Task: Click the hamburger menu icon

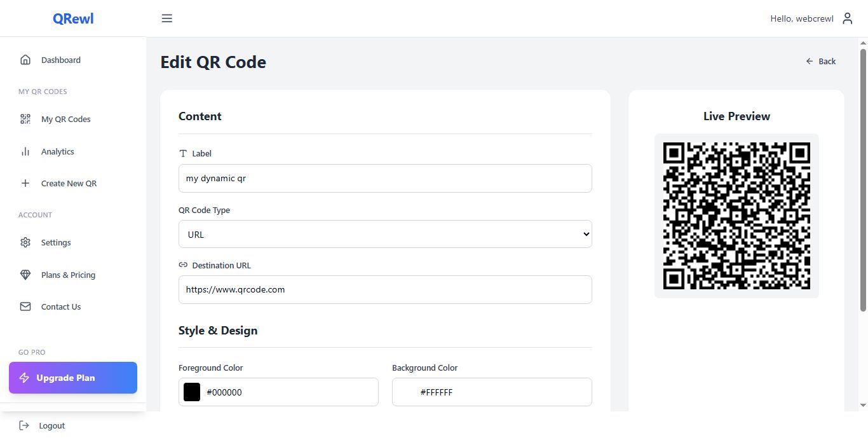Action: click(x=167, y=18)
